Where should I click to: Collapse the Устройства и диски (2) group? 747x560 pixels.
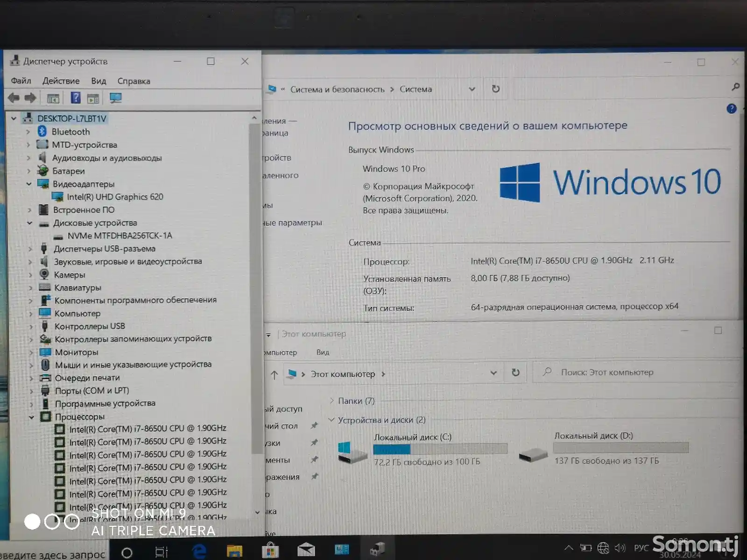tap(331, 420)
